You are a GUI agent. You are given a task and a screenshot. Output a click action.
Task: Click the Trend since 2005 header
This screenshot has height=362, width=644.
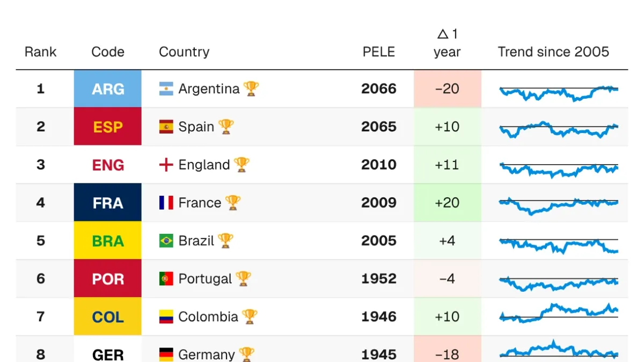[553, 52]
